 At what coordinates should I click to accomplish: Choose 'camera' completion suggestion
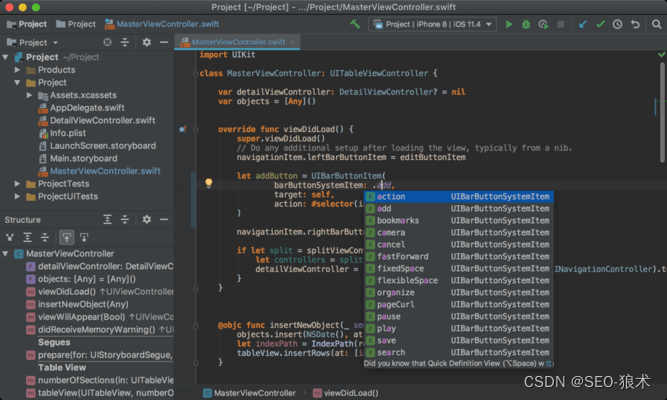[x=459, y=232]
